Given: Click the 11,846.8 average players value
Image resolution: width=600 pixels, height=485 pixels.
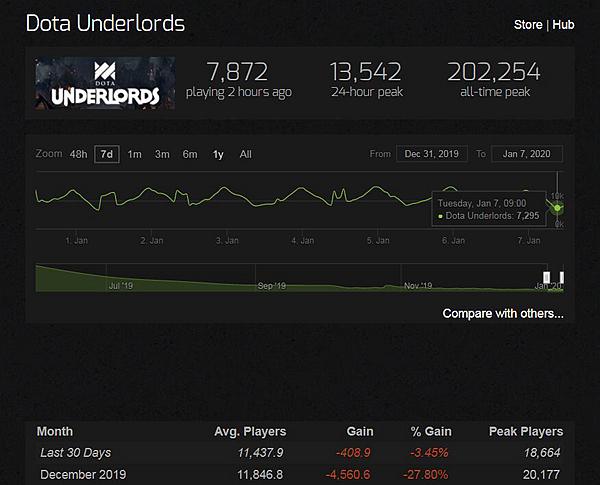Looking at the screenshot, I should pos(260,475).
